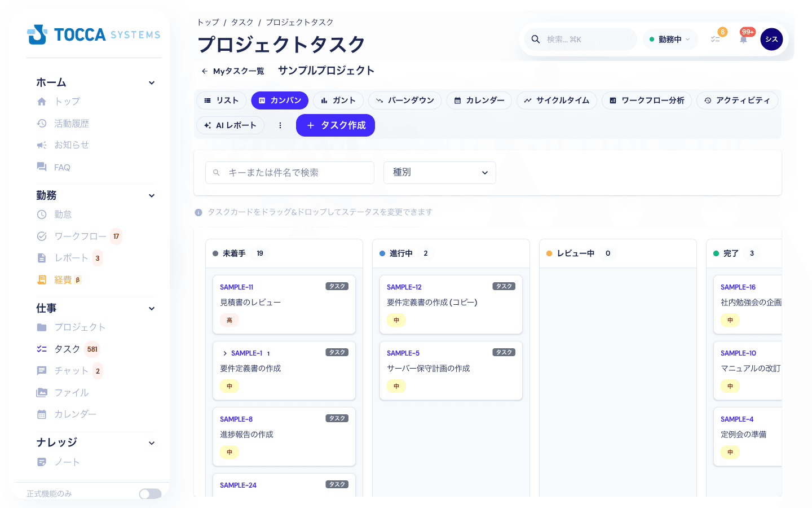Click the FAQ chat bubble icon

click(x=42, y=167)
